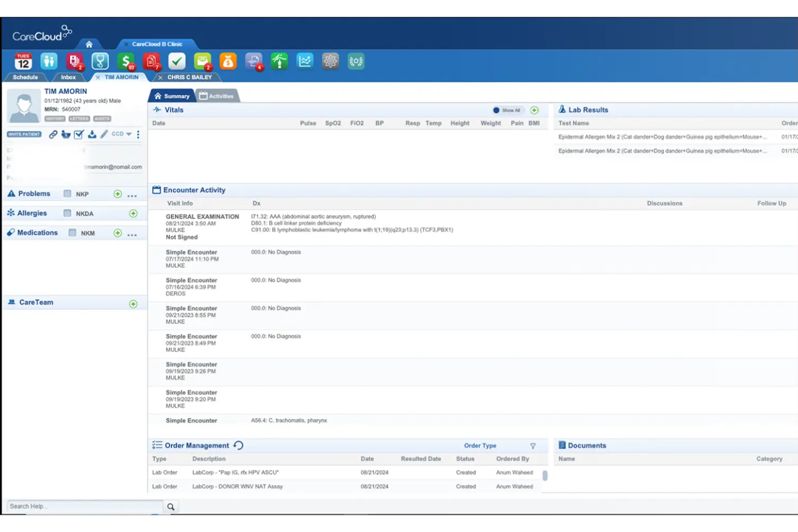
Task: Click the Search Help magnifier icon
Action: point(171,507)
